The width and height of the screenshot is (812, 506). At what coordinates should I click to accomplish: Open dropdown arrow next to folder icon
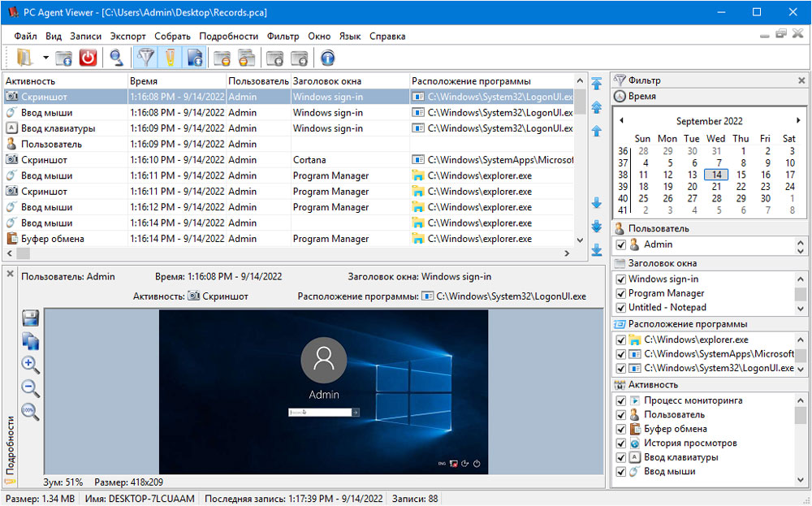(45, 58)
